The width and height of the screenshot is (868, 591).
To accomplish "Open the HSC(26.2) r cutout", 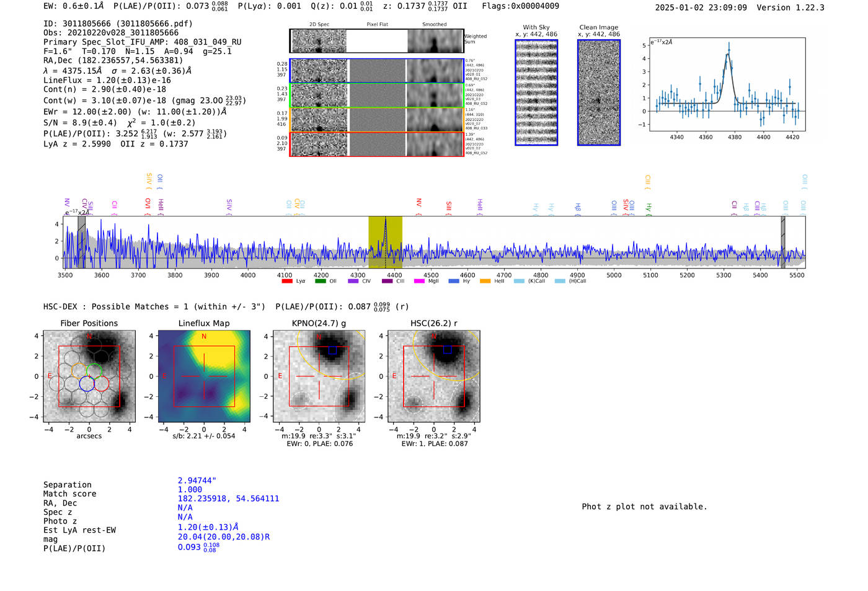I will [x=434, y=376].
